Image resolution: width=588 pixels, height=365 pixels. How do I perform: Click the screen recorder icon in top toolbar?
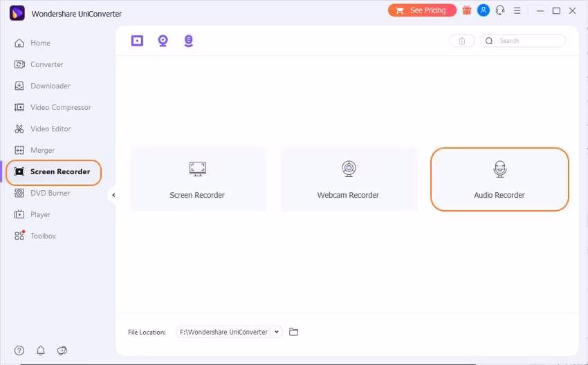point(137,41)
